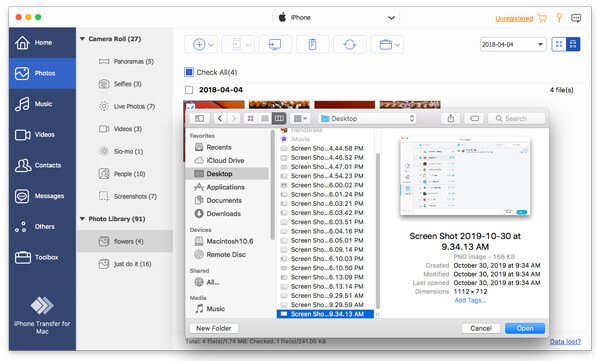Screen dimensions: 600x361
Task: Open the iPhone device selector dropdown
Action: coord(336,18)
